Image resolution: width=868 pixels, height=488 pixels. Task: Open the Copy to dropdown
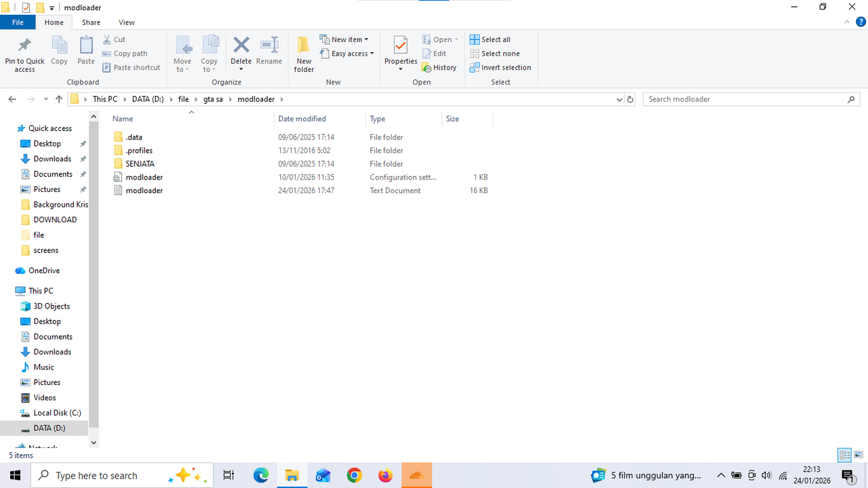click(210, 54)
